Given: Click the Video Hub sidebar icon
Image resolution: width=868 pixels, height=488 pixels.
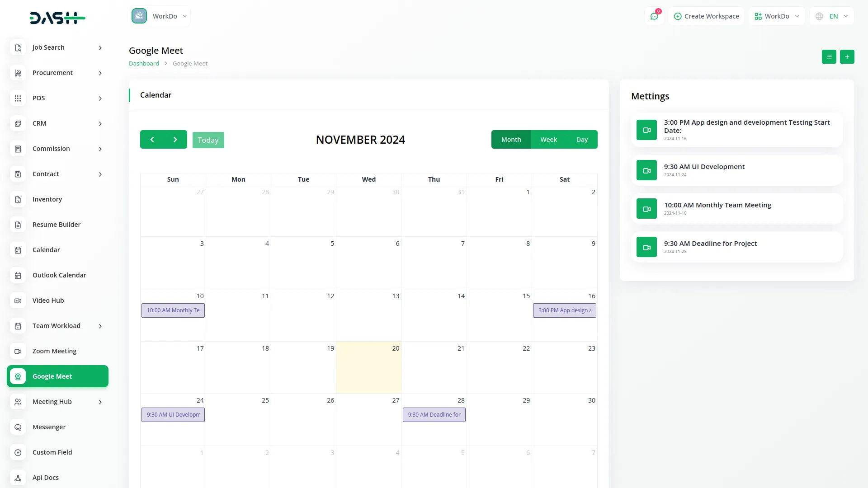Looking at the screenshot, I should [18, 300].
